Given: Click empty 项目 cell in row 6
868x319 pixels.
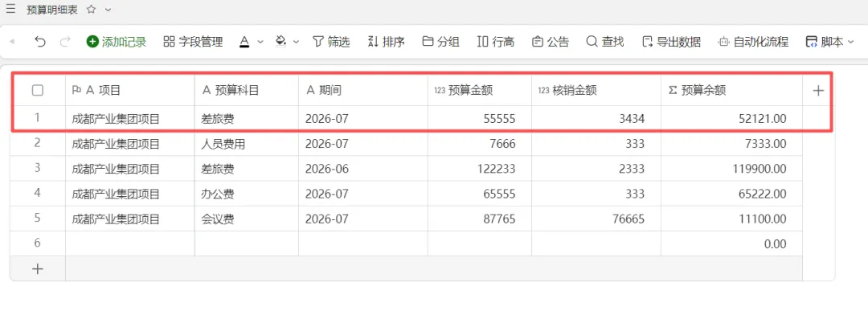Looking at the screenshot, I should [129, 243].
